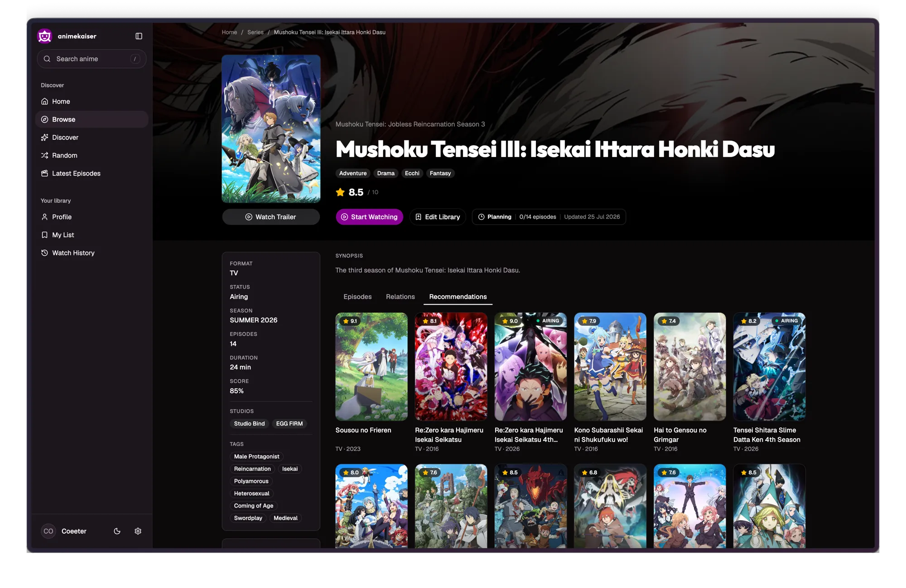Focus the Search anime field
The height and width of the screenshot is (588, 906).
pos(92,59)
